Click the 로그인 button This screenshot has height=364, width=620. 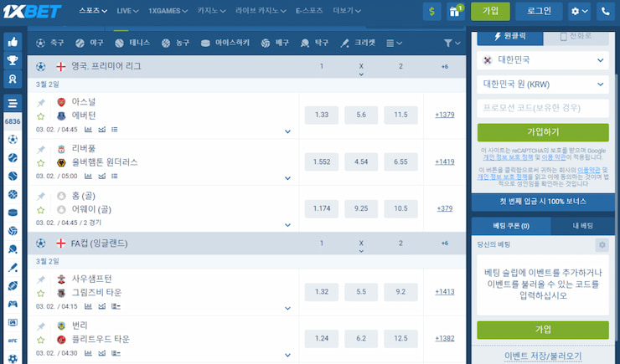click(x=539, y=12)
